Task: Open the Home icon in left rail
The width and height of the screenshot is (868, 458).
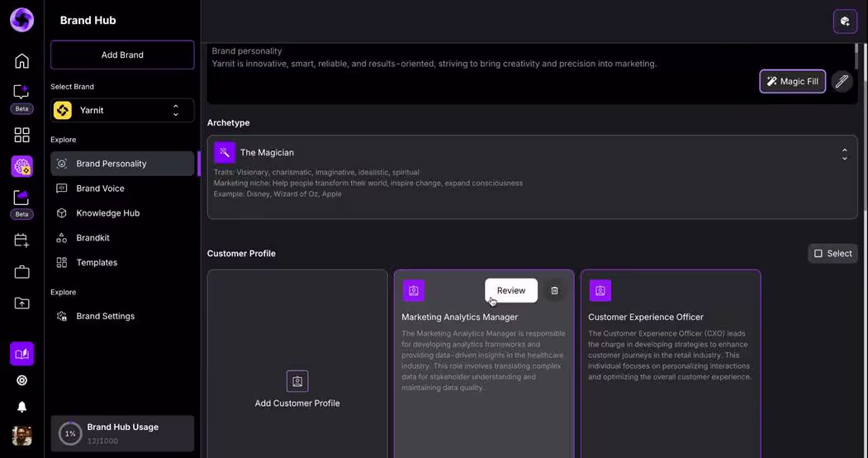Action: tap(21, 61)
